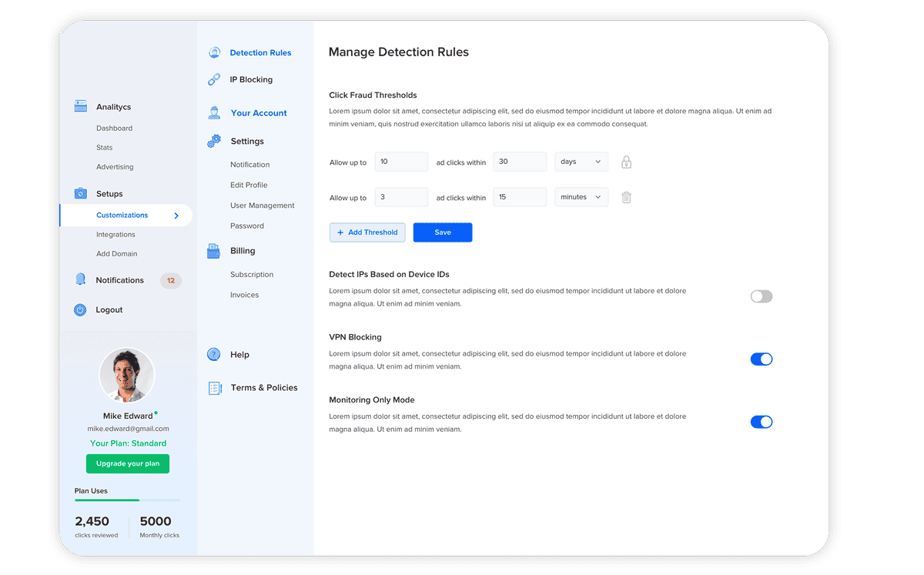This screenshot has height=575, width=924.
Task: Click the input field containing 10
Action: point(401,162)
